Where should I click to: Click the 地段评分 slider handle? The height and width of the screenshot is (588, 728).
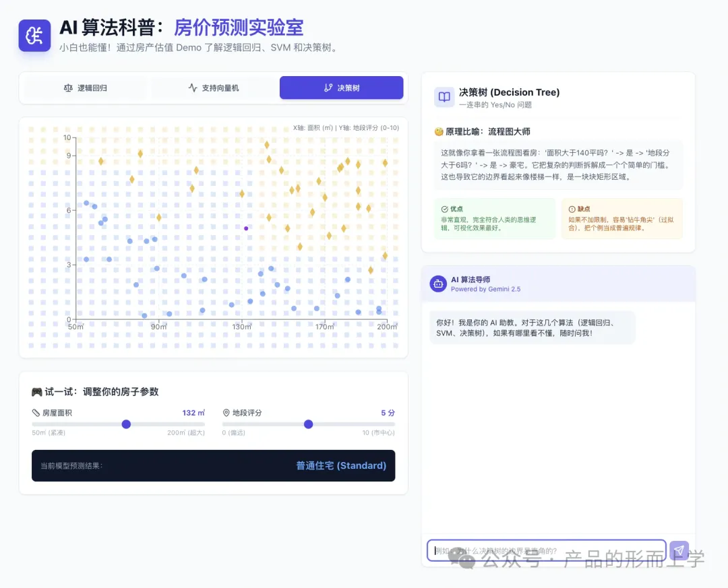click(x=308, y=424)
